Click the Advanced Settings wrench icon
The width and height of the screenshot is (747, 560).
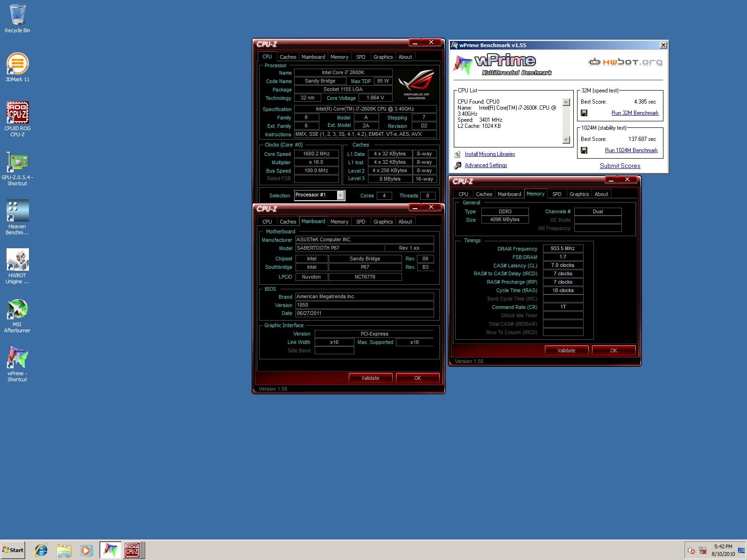(458, 165)
